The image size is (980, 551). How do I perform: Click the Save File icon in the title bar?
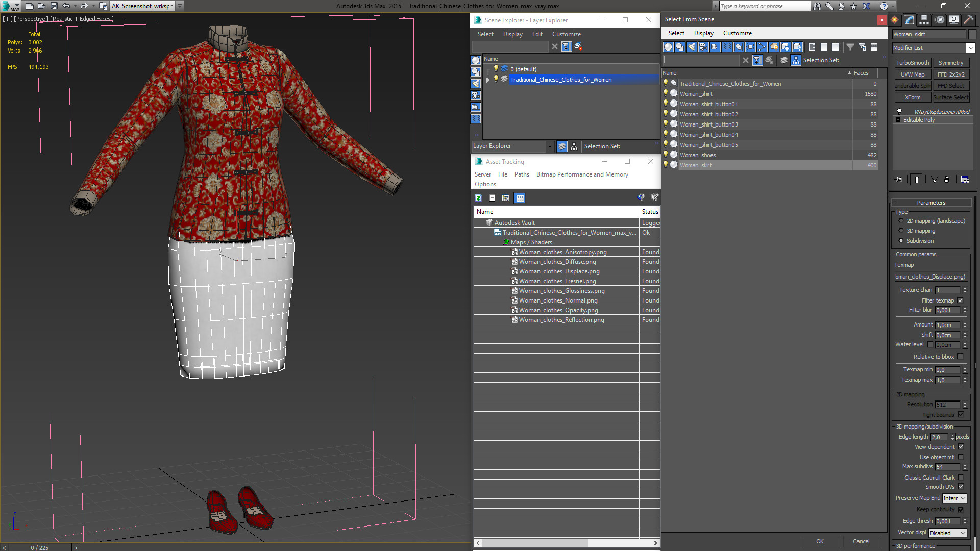(x=54, y=6)
